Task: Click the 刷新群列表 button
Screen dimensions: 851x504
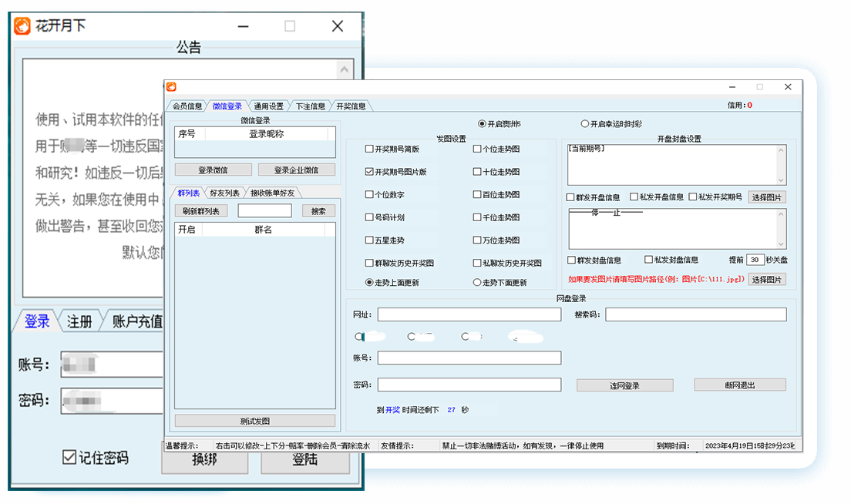Action: pyautogui.click(x=200, y=210)
